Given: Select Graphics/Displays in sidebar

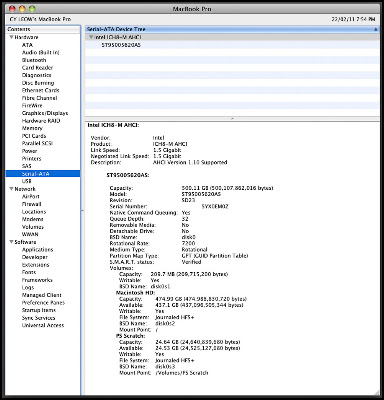Looking at the screenshot, I should (x=45, y=113).
